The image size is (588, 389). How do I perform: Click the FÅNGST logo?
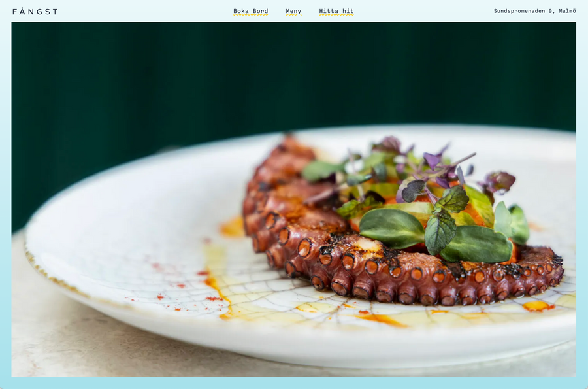coord(35,12)
